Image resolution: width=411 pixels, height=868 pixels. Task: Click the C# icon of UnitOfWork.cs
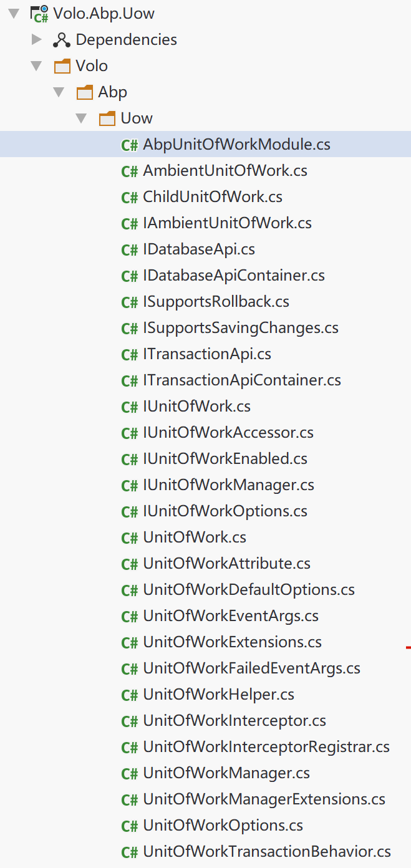130,538
